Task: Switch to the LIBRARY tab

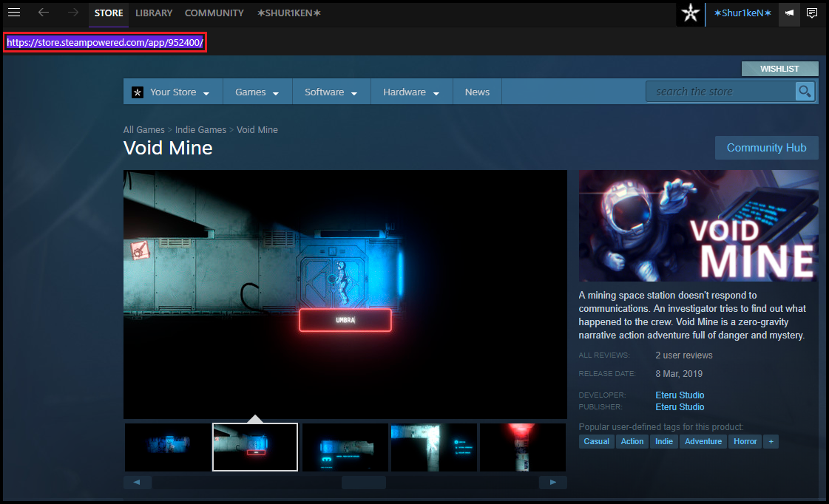Action: click(x=154, y=13)
